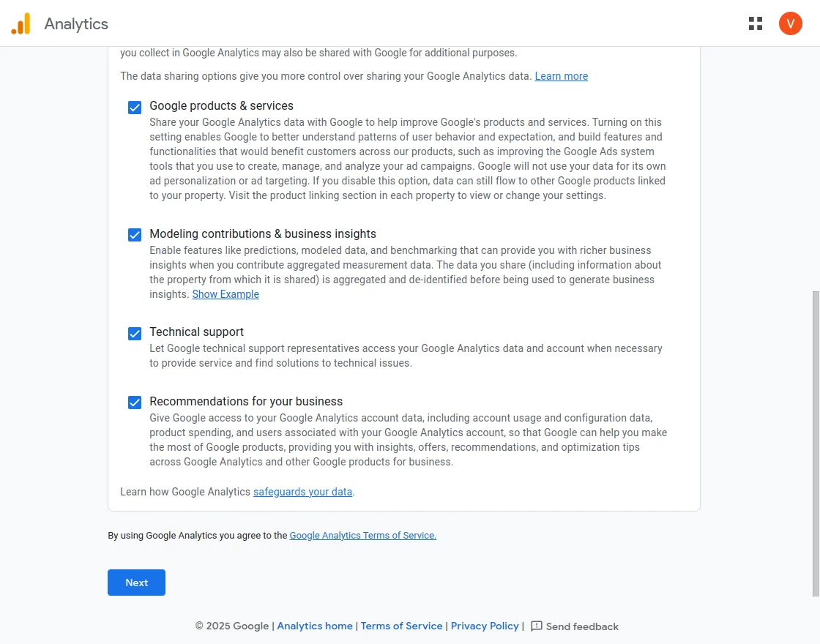Click the Send feedback text
The height and width of the screenshot is (644, 820).
582,626
